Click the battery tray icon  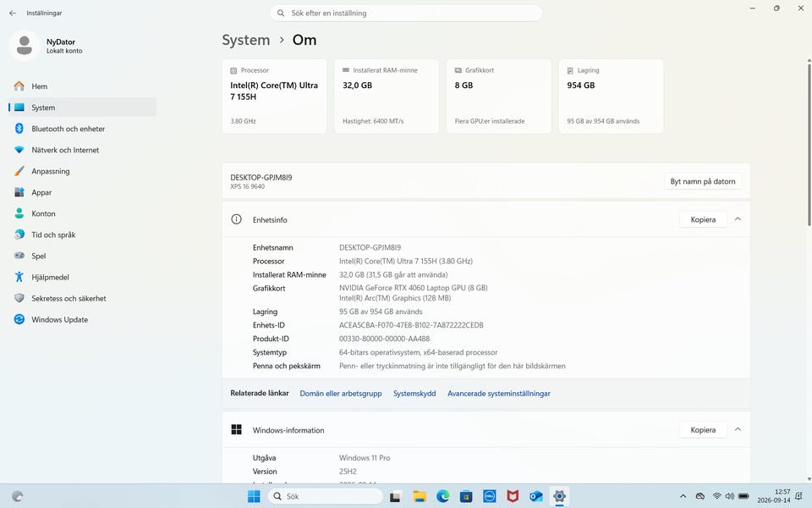point(743,496)
